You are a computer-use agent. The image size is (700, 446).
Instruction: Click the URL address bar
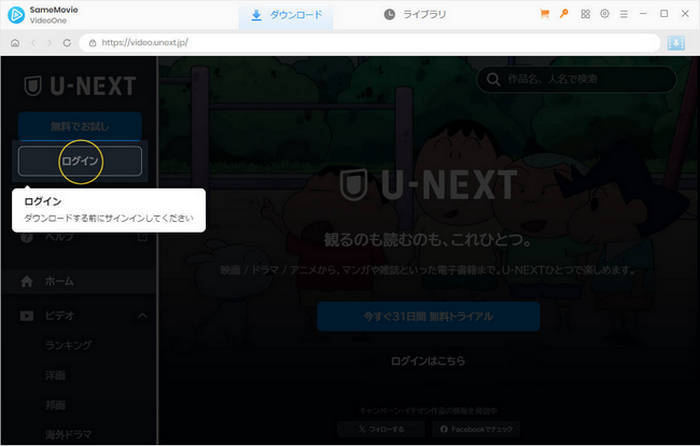click(370, 43)
